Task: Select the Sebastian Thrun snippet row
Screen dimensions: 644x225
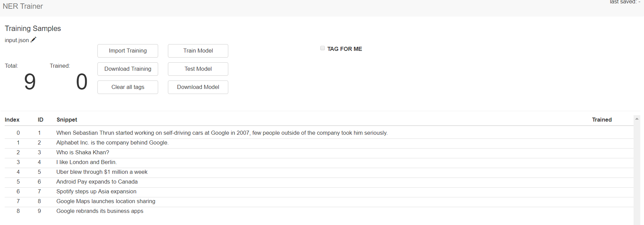Action: (x=319, y=133)
